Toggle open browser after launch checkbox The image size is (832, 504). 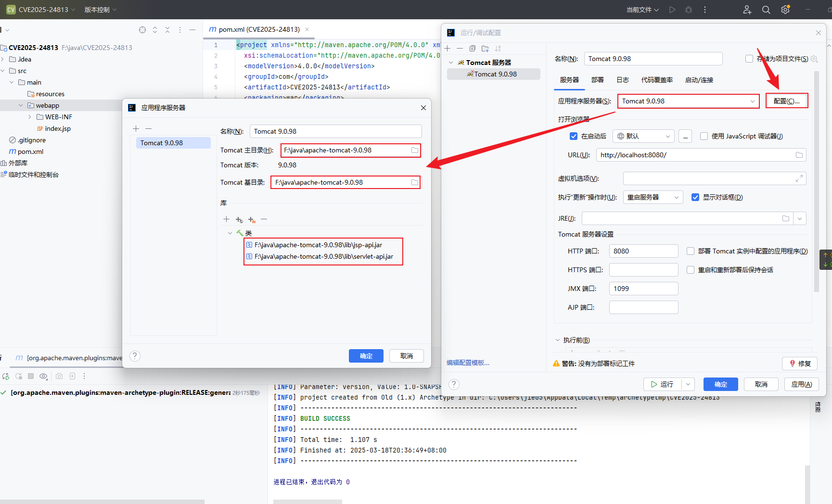(x=574, y=136)
